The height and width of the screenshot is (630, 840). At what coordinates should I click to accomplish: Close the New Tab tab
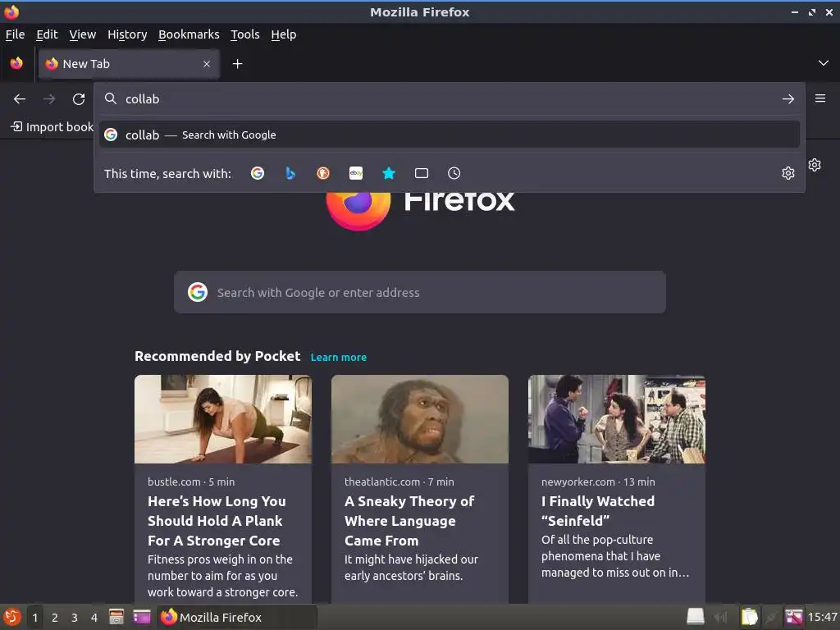pos(207,64)
